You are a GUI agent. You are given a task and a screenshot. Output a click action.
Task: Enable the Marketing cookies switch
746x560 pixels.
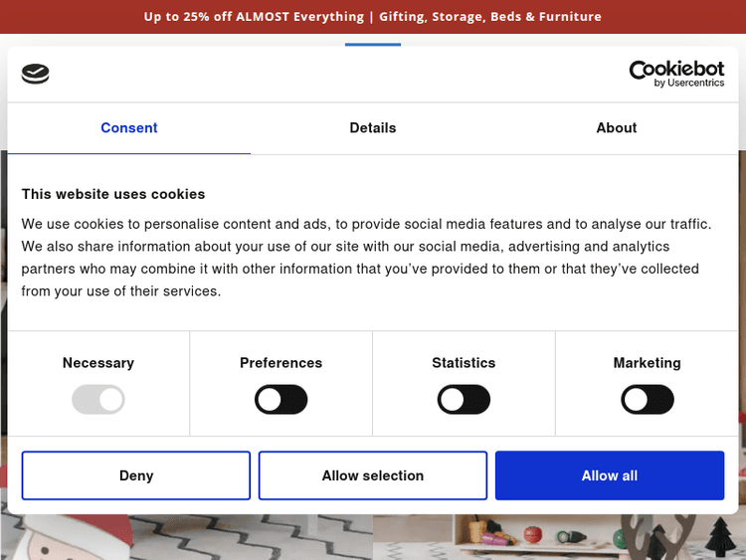coord(648,400)
